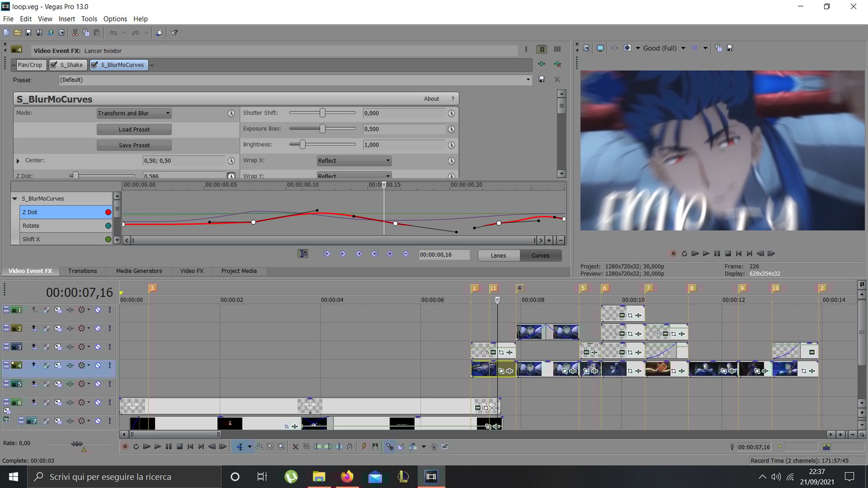Open Plug-In Chain editor icon

pos(542,64)
